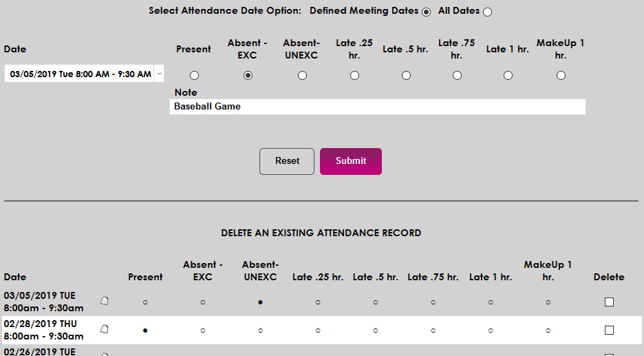The image size is (644, 356).
Task: Select the Defined Meeting Dates option
Action: 427,12
